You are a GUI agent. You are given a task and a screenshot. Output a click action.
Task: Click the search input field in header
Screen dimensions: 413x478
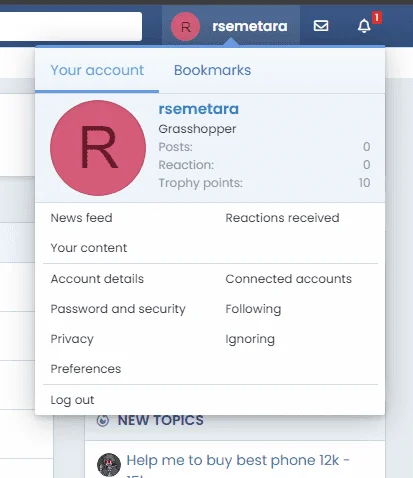point(71,26)
